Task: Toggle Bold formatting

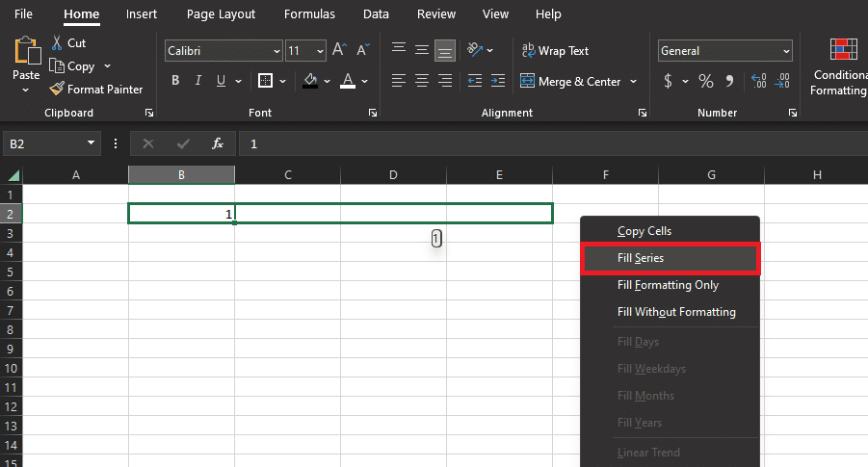Action: (175, 81)
